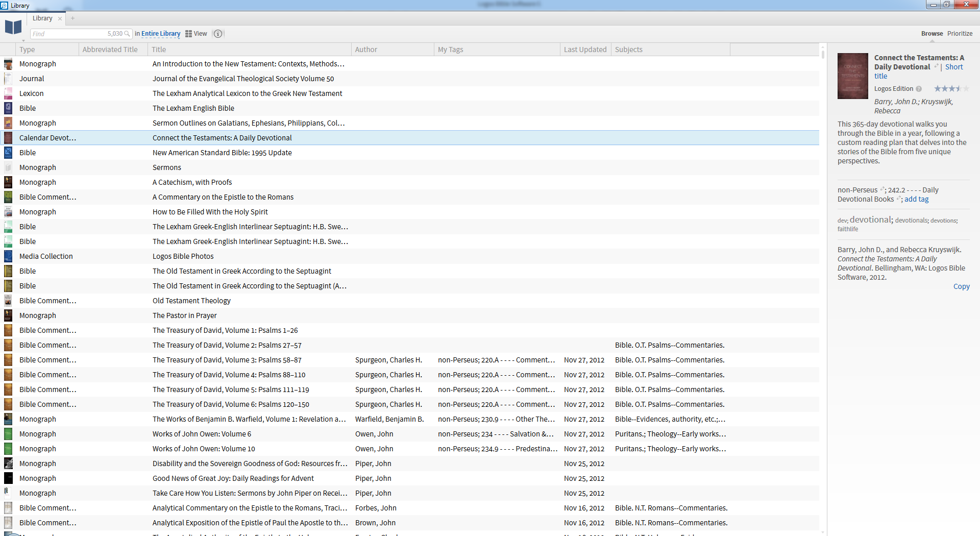Click the add tag link

coord(917,200)
